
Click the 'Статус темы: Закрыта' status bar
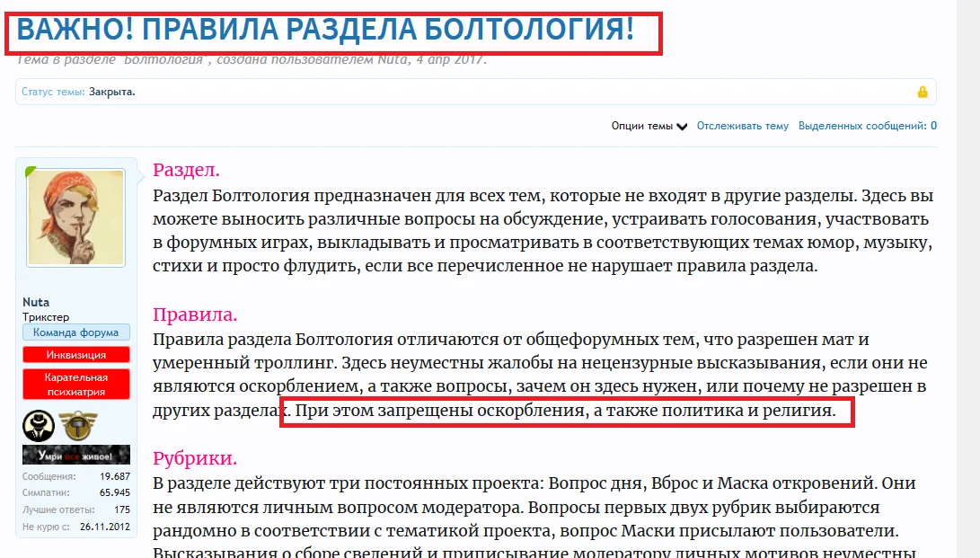tap(75, 91)
